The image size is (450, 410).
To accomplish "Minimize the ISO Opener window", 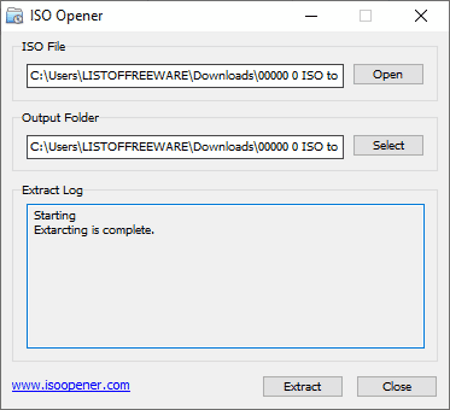I will 311,16.
